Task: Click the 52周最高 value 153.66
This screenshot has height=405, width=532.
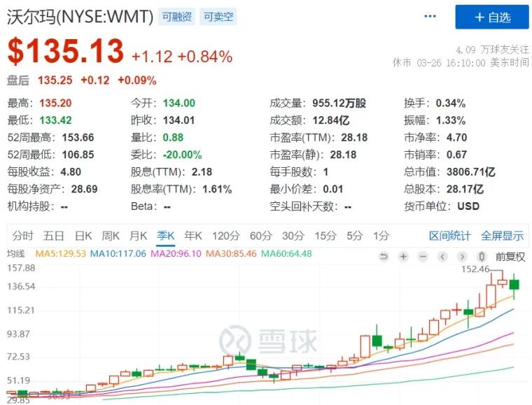Action: (x=78, y=138)
